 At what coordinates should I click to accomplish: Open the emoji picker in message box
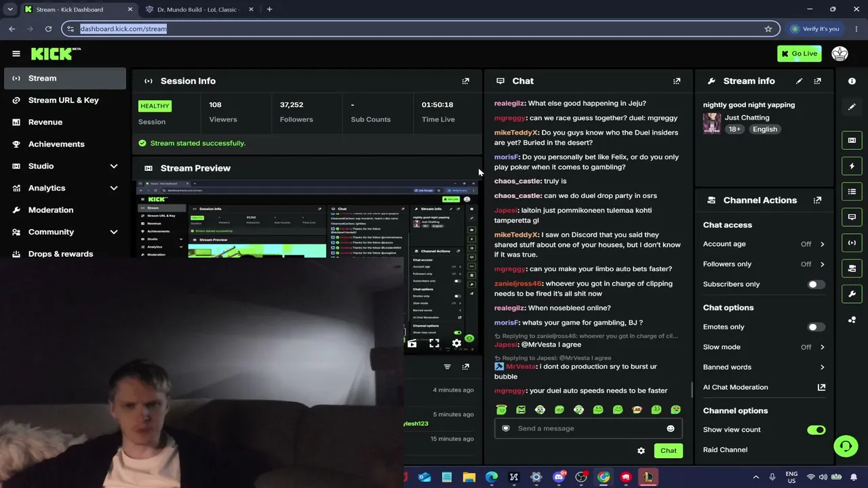click(x=671, y=428)
